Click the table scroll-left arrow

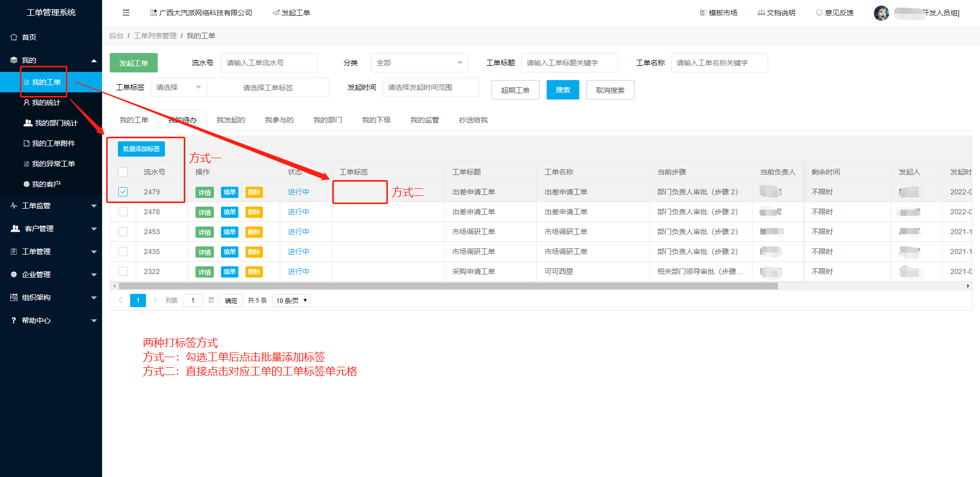pyautogui.click(x=114, y=286)
